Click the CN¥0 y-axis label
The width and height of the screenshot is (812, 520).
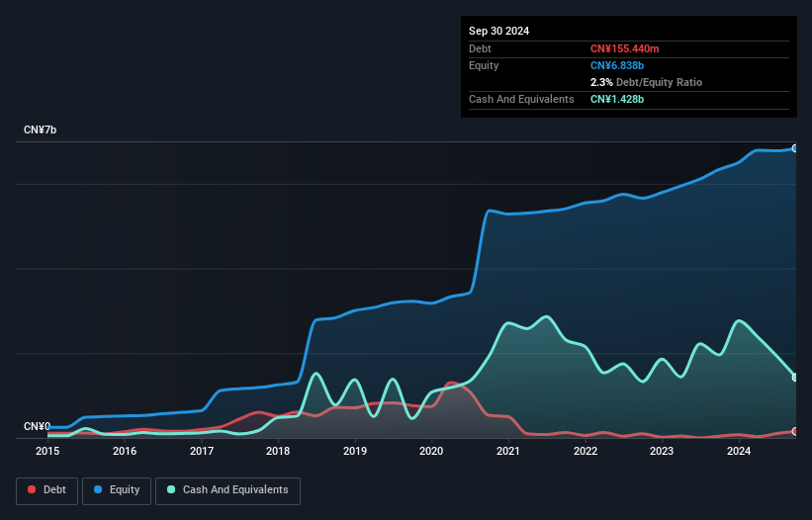coord(37,426)
